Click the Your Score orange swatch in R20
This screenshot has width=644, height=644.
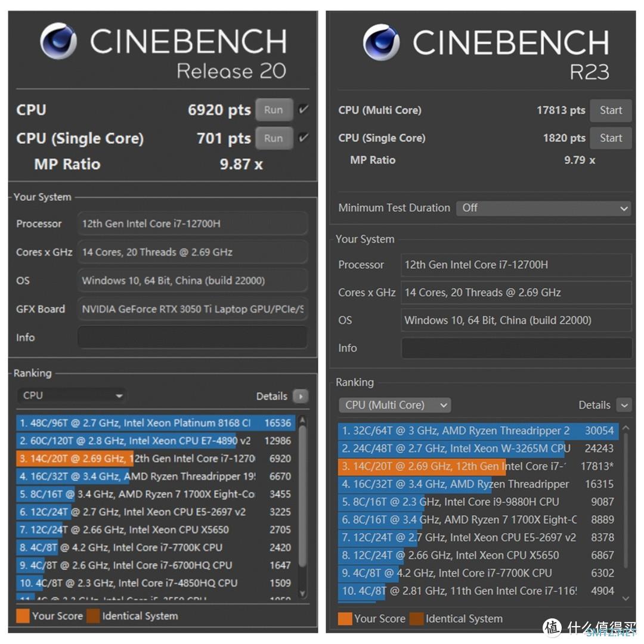coord(23,616)
